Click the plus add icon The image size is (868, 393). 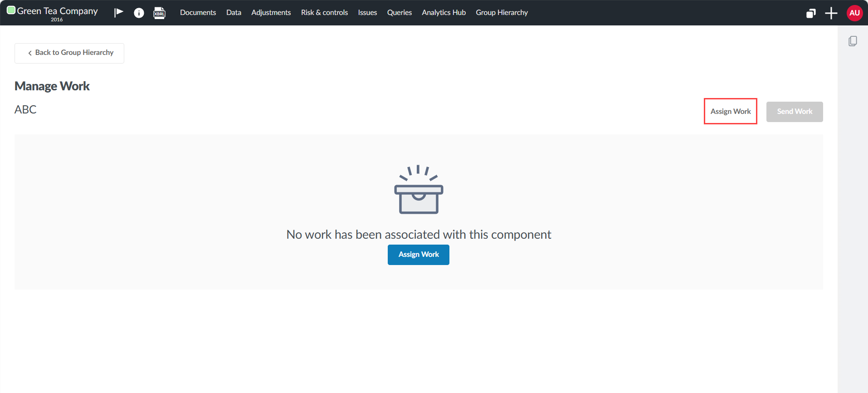(831, 13)
